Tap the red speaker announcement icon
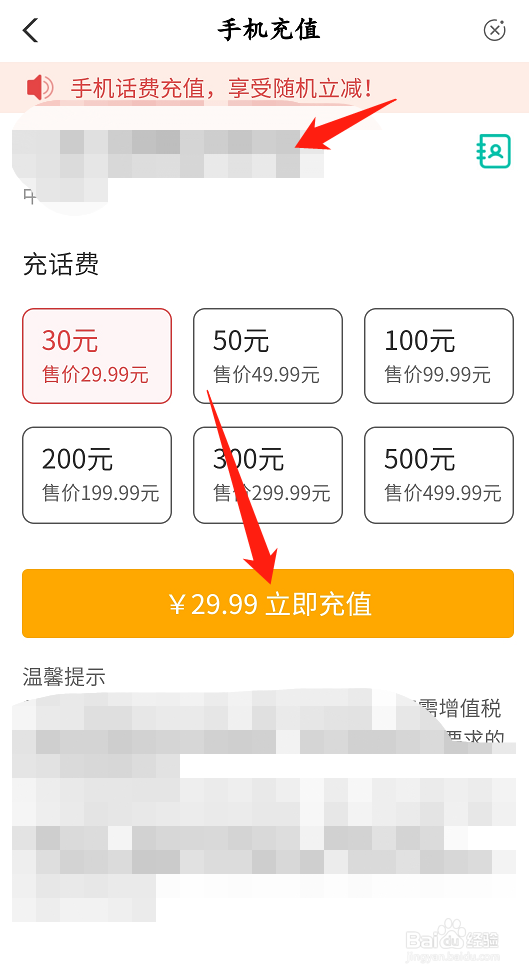Screen dimensions: 529x975 [x=40, y=88]
